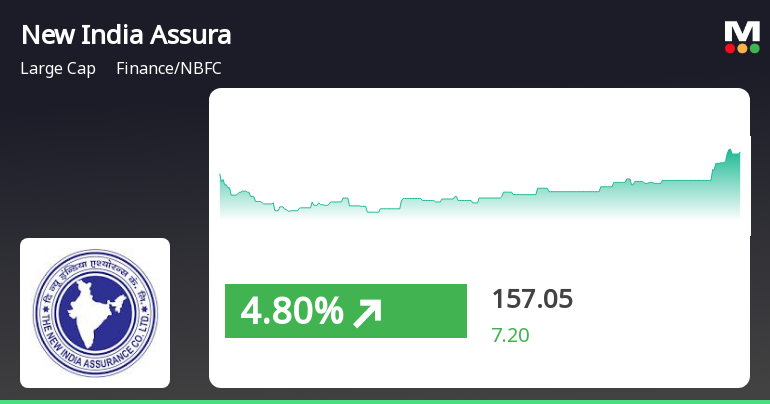Click the New India Assurance company logo
Screen dimensions: 770x404
[x=95, y=312]
